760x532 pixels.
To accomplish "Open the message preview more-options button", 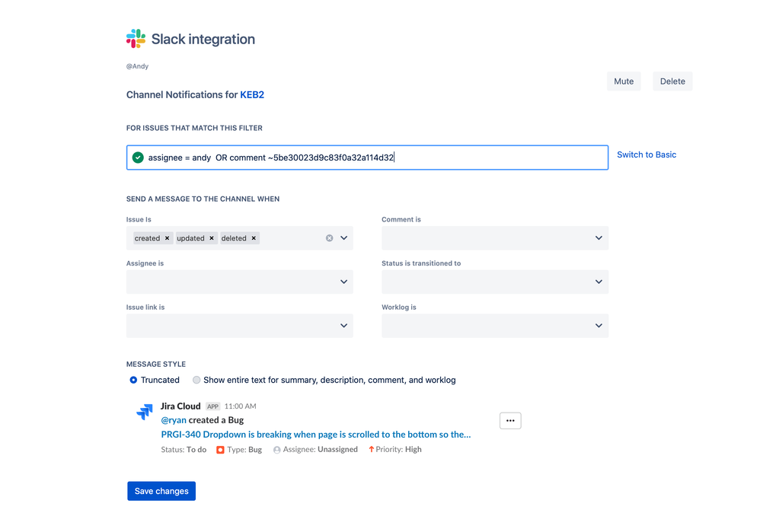I will 510,421.
